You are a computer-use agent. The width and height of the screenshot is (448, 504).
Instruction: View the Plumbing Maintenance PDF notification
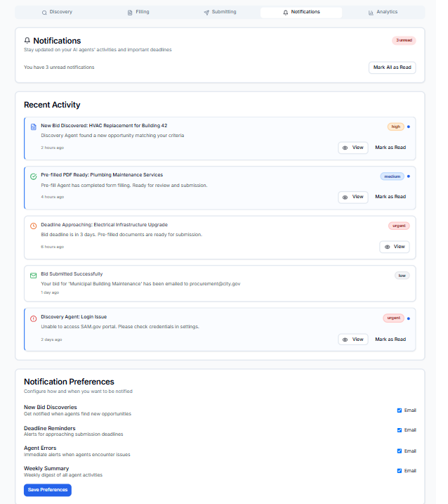point(353,197)
